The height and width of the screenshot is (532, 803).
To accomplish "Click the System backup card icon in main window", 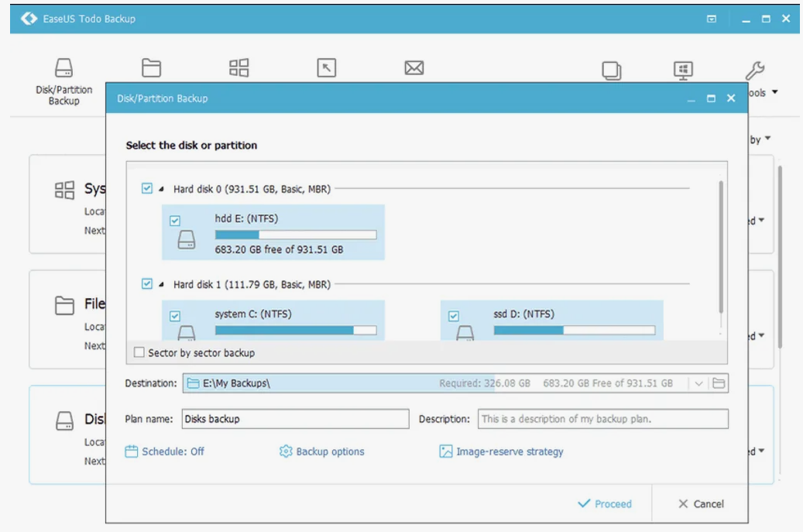I will [64, 190].
